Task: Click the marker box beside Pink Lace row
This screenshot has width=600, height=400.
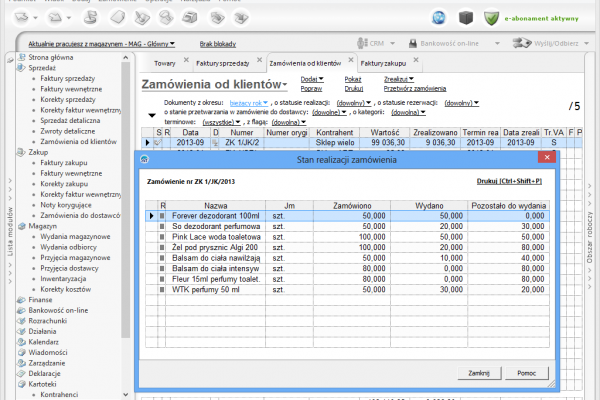Action: click(x=164, y=236)
